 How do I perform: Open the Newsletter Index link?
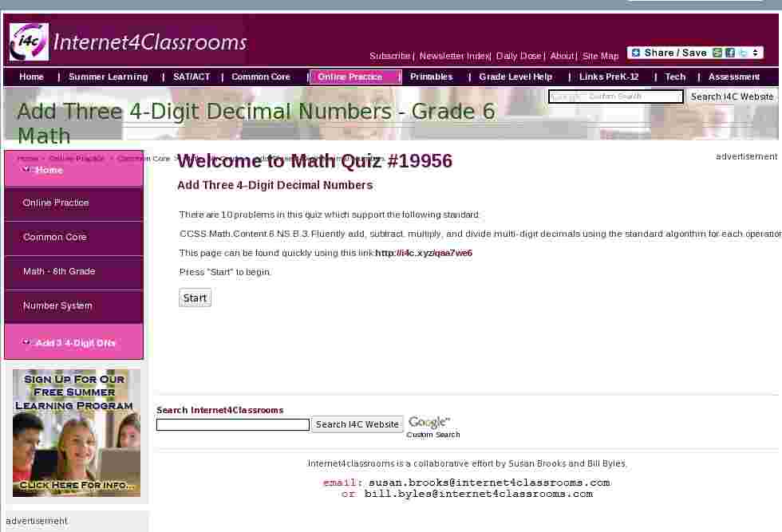point(454,56)
